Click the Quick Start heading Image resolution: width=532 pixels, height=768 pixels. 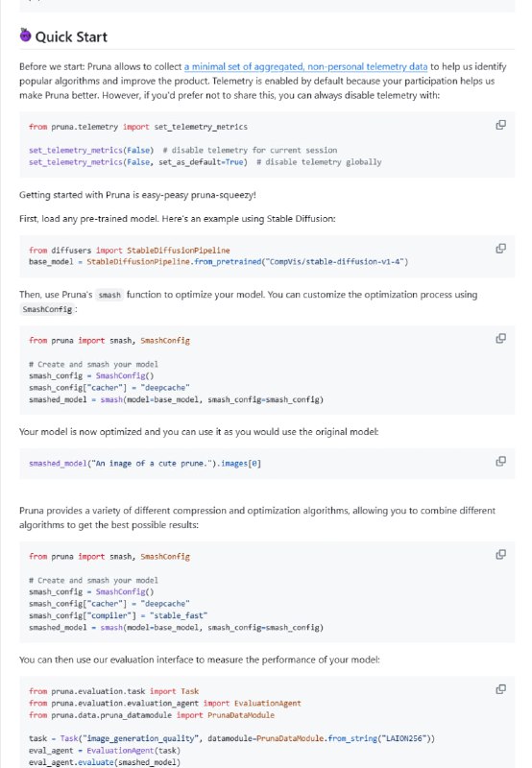pos(71,36)
